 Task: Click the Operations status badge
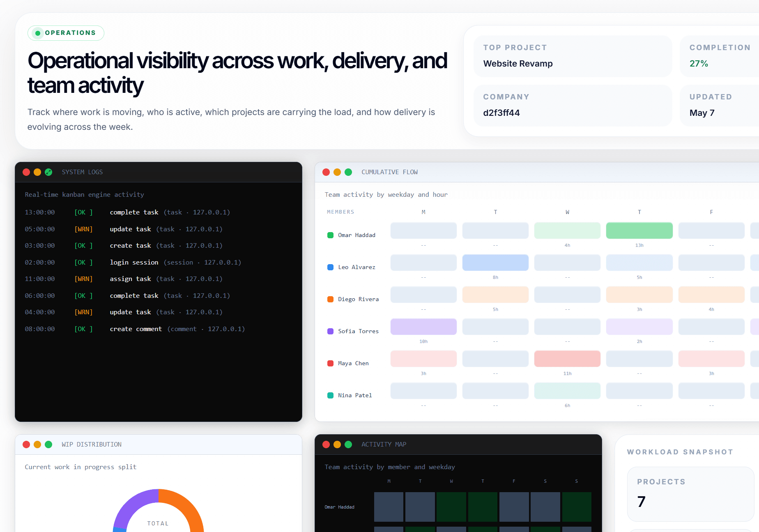point(66,33)
